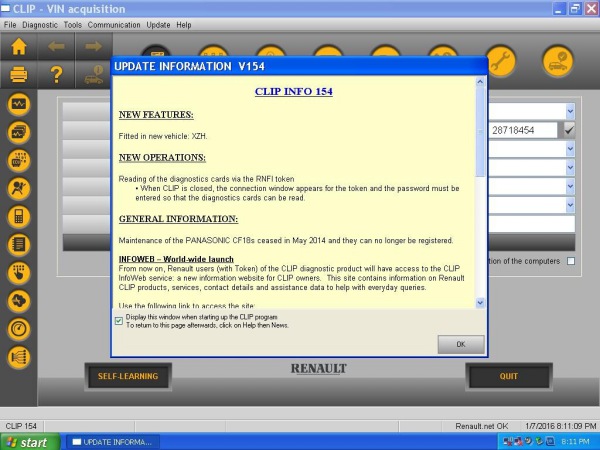This screenshot has width=600, height=450.
Task: Click the NEW FEATURES: heading
Action: (x=156, y=115)
